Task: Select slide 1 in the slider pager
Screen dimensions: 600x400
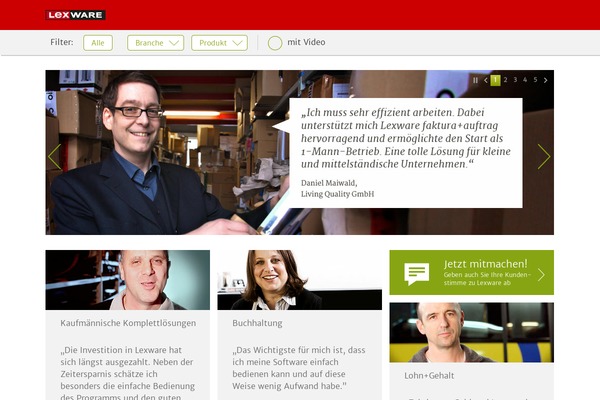Action: 496,80
